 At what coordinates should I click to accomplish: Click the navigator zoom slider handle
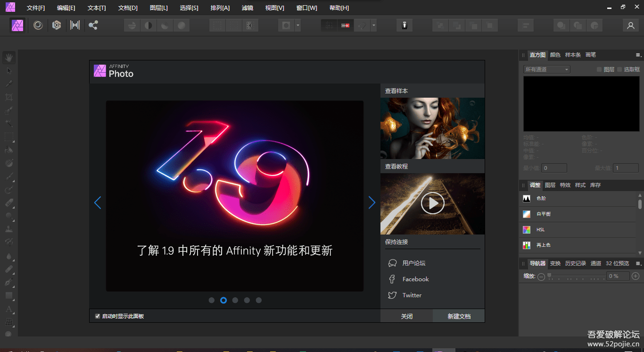549,276
